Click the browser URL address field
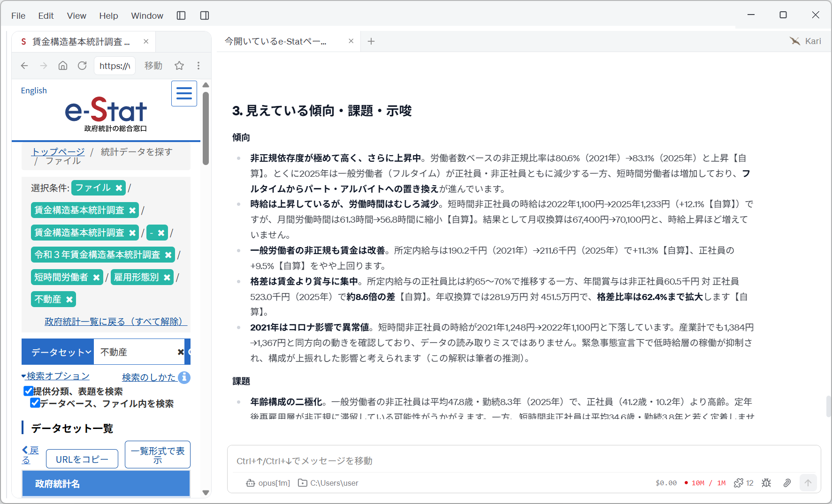832x504 pixels. coord(115,66)
